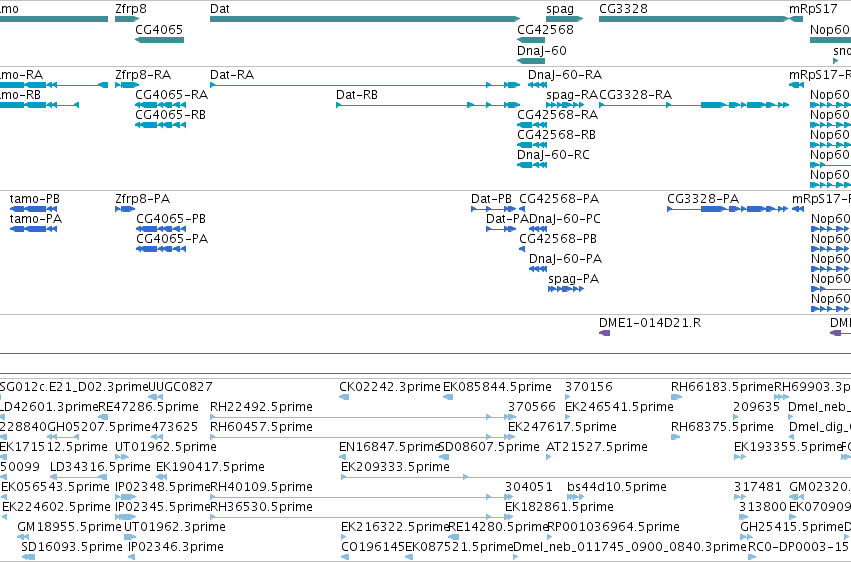Click the CG42568 gene label

(x=545, y=29)
